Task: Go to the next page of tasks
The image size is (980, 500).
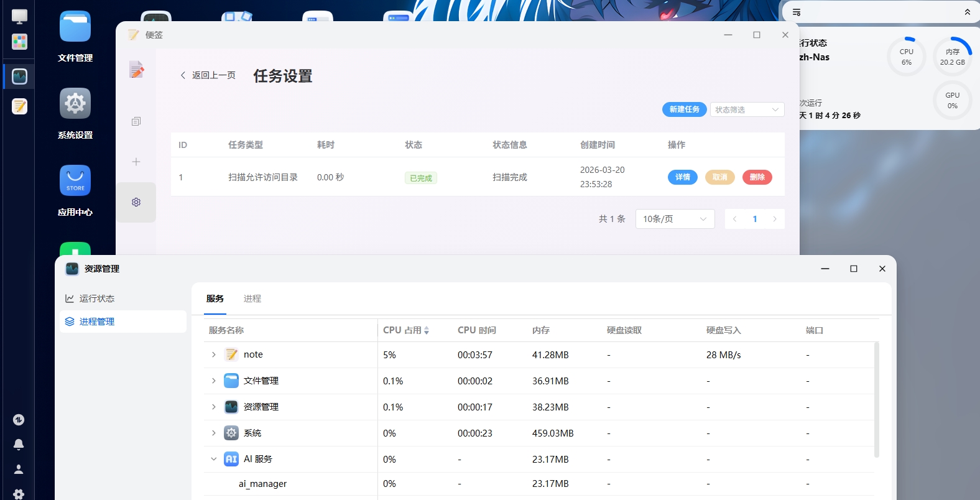Action: (x=775, y=219)
